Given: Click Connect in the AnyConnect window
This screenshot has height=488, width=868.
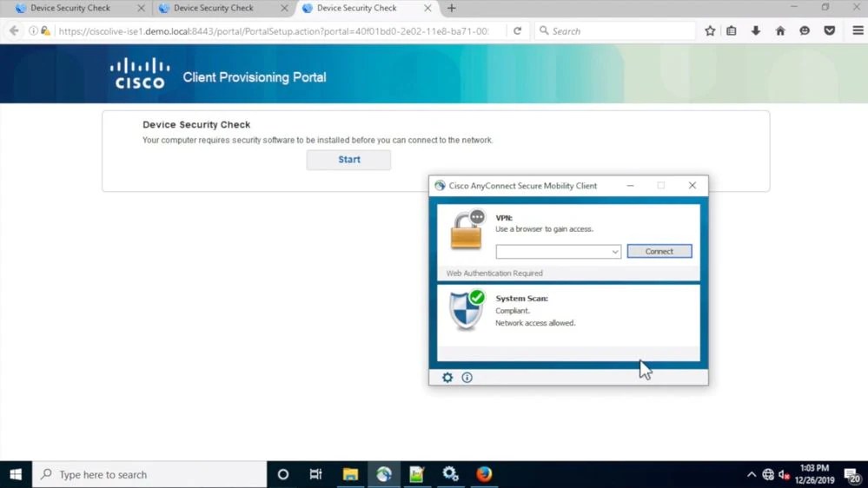Looking at the screenshot, I should coord(659,251).
